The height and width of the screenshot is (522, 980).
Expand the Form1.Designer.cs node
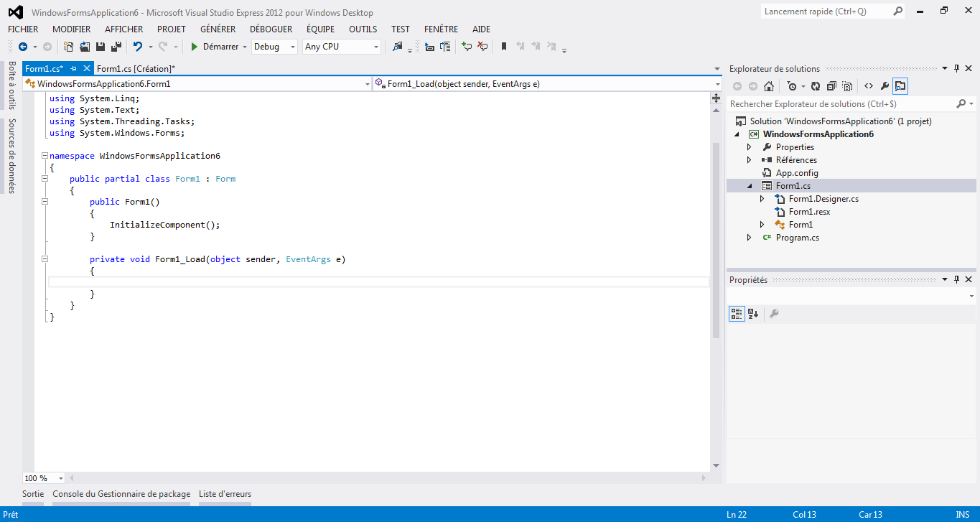762,199
